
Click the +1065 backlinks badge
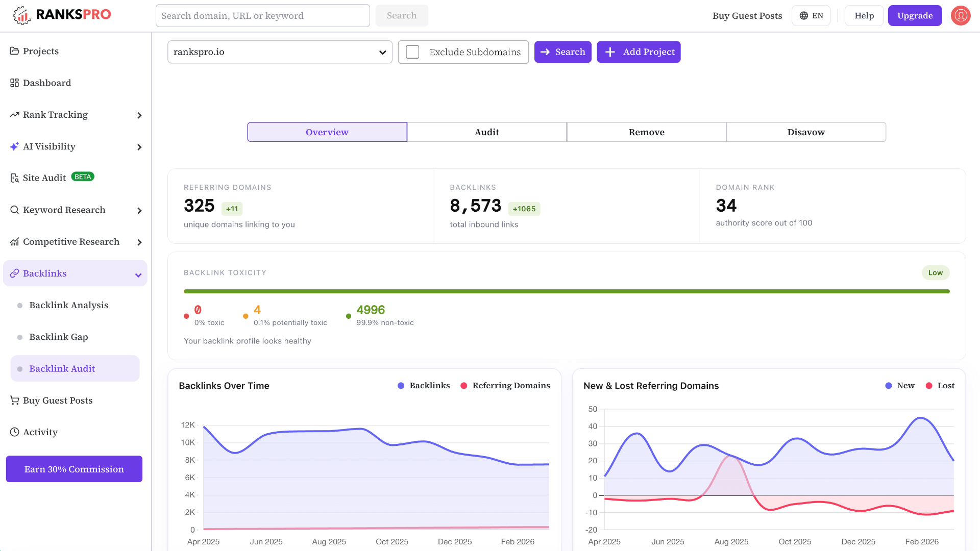[x=524, y=209]
